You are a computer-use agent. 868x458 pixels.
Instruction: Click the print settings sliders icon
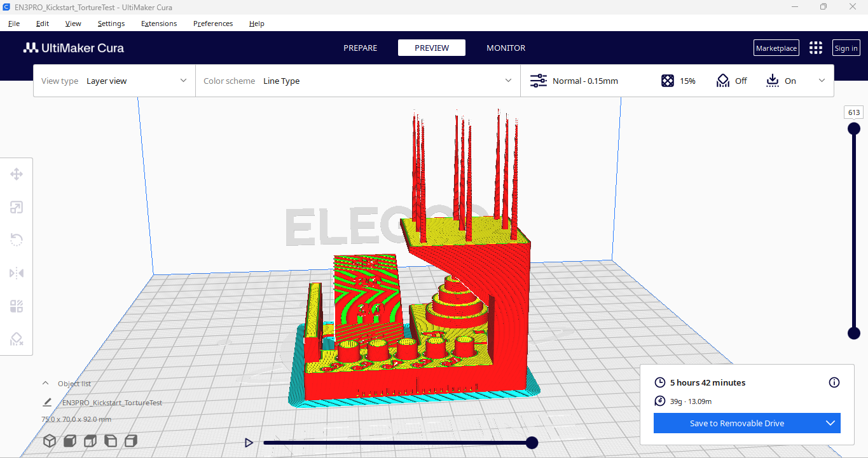pos(539,81)
